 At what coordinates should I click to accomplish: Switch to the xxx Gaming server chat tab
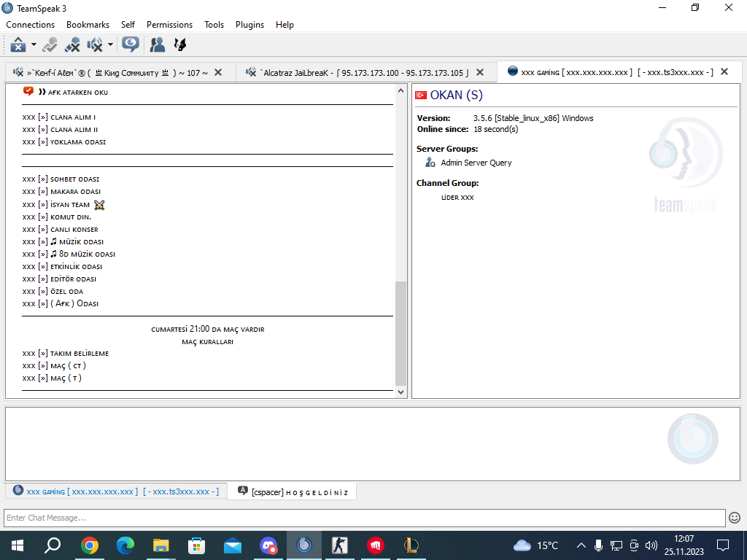coord(116,491)
